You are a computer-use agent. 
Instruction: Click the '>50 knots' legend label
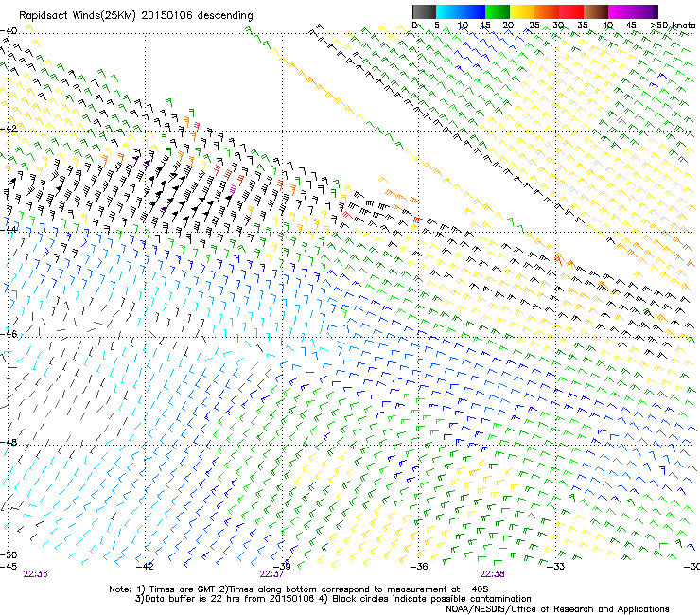[x=673, y=26]
